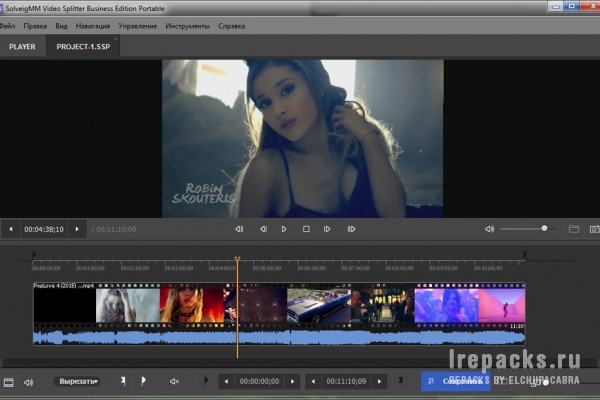Select the pink corridor thumbnail in filmstrip

pyautogui.click(x=502, y=305)
